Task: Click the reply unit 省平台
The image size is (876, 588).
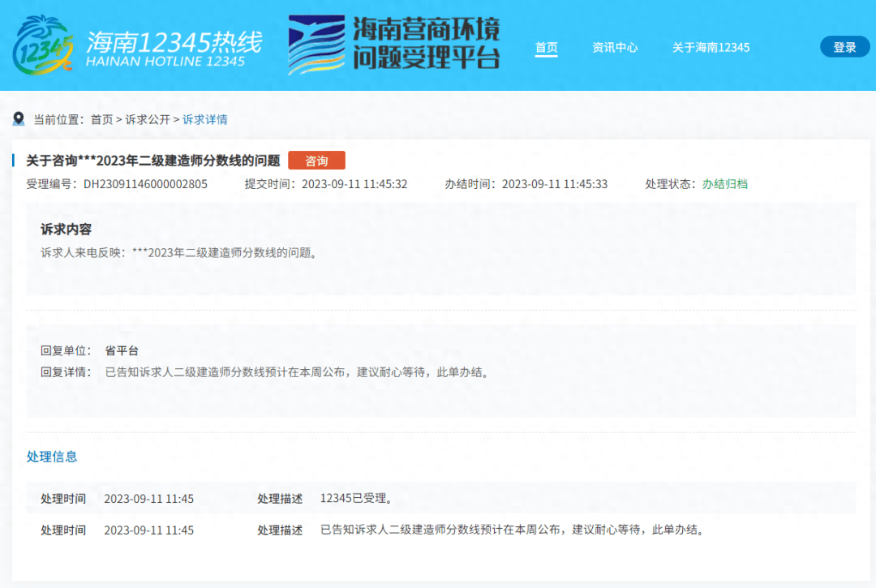Action: coord(122,350)
